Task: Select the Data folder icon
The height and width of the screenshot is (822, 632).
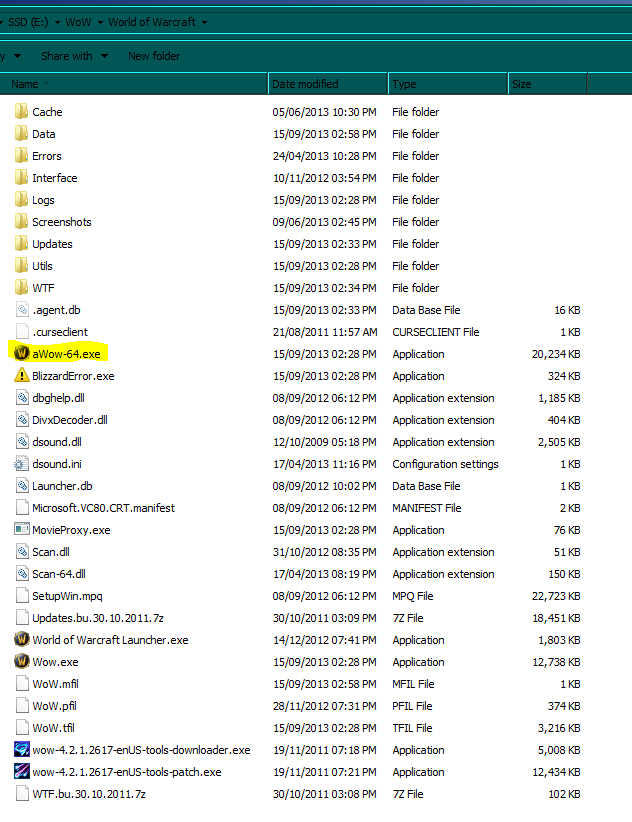Action: [21, 134]
